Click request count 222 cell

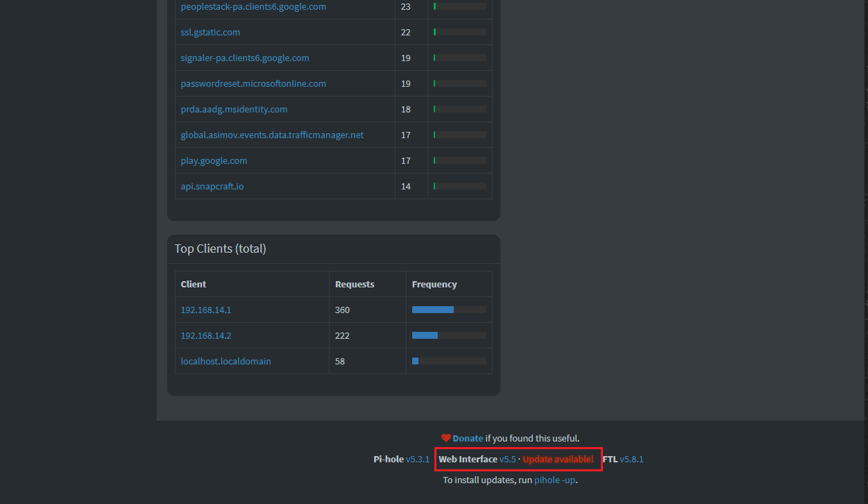click(x=367, y=335)
